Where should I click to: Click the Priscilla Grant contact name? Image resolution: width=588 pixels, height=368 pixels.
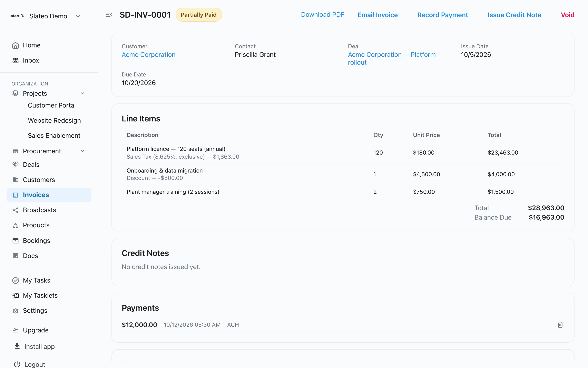coord(255,55)
